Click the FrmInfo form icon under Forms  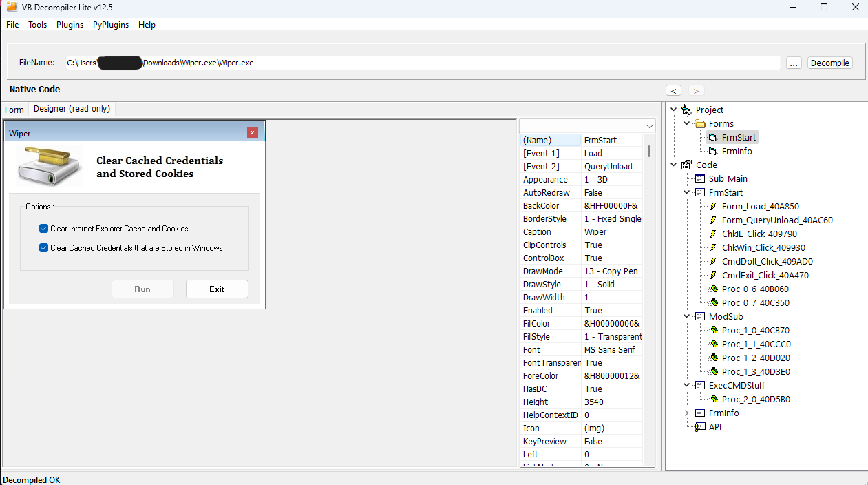[x=712, y=152]
